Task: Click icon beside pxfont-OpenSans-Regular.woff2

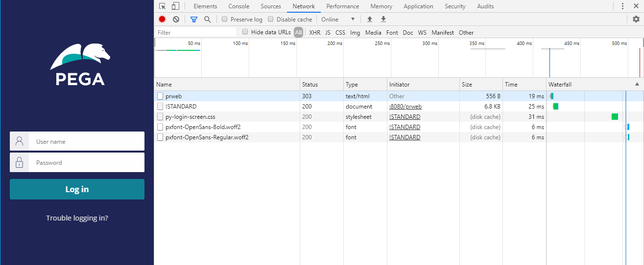Action: click(160, 137)
